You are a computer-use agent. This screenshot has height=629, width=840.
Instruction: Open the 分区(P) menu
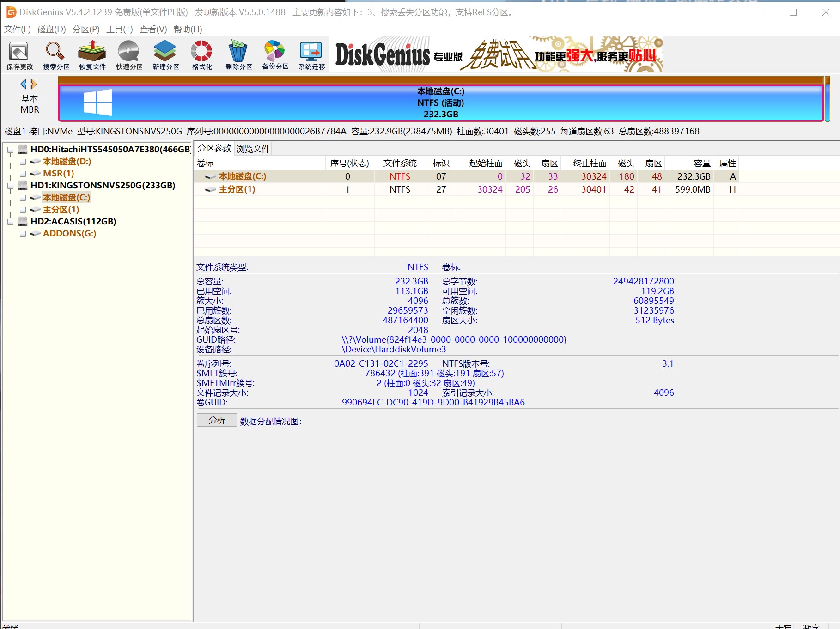[x=86, y=30]
